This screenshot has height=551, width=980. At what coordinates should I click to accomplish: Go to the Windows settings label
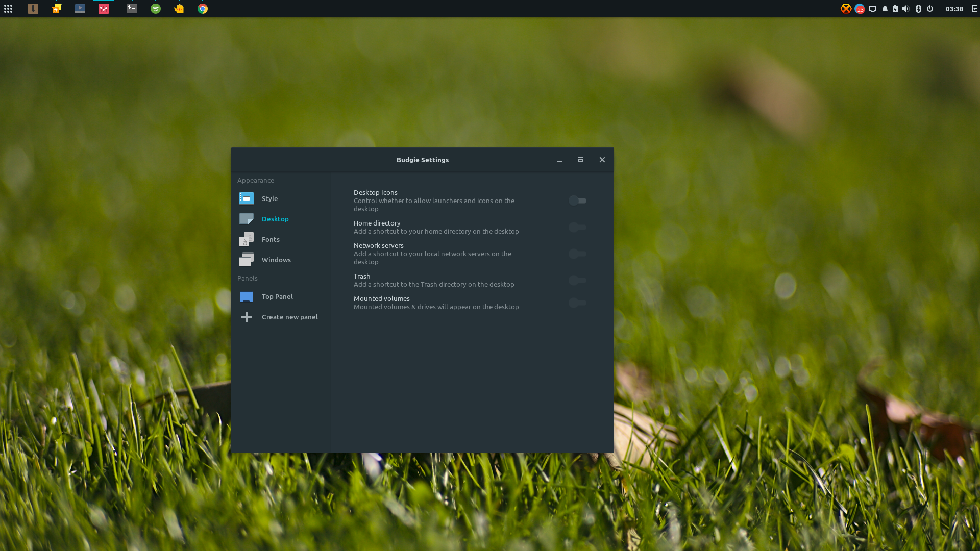click(276, 260)
